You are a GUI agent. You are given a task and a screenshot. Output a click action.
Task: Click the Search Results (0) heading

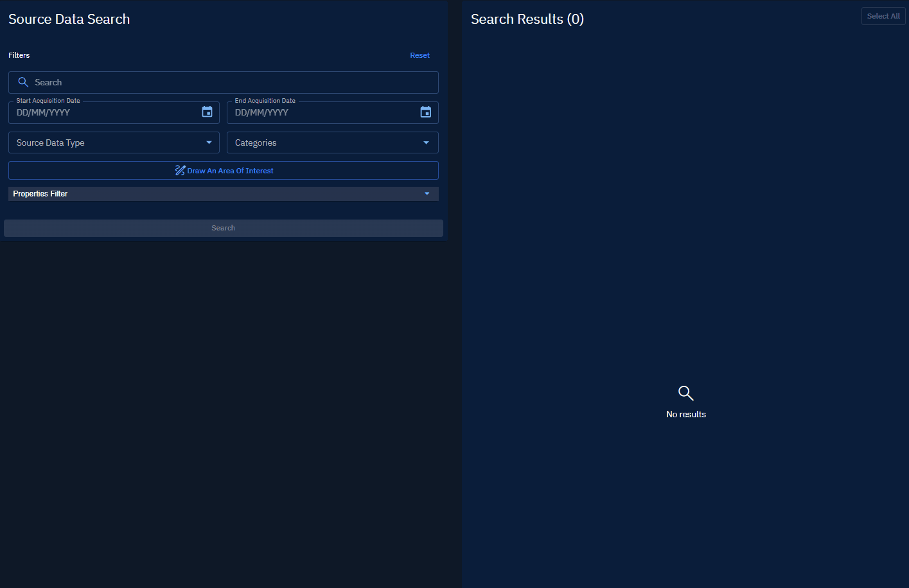coord(527,19)
